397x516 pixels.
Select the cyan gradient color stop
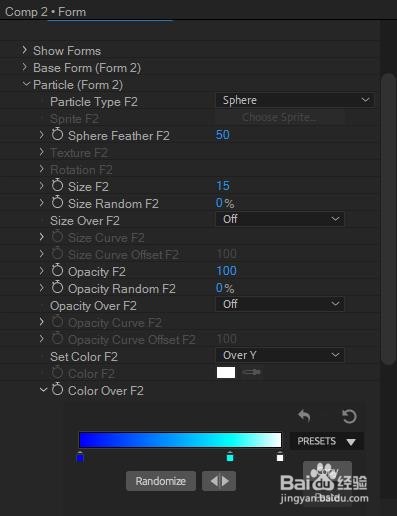(x=230, y=456)
